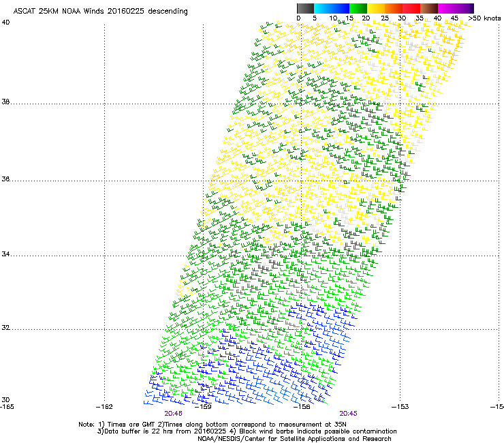
Task: Click the legend tick label 25
Action: click(x=385, y=18)
